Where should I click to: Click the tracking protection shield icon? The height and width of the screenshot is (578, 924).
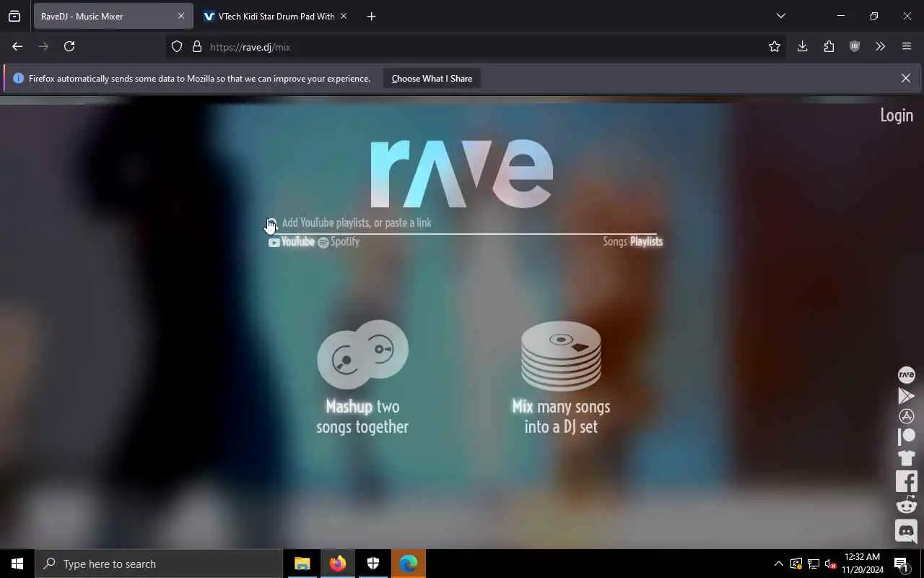click(177, 46)
